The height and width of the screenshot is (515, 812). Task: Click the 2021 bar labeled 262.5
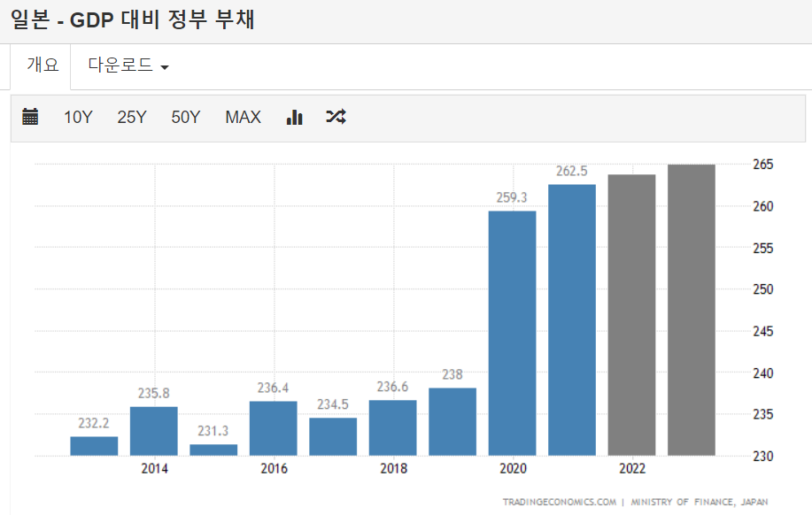[572, 320]
